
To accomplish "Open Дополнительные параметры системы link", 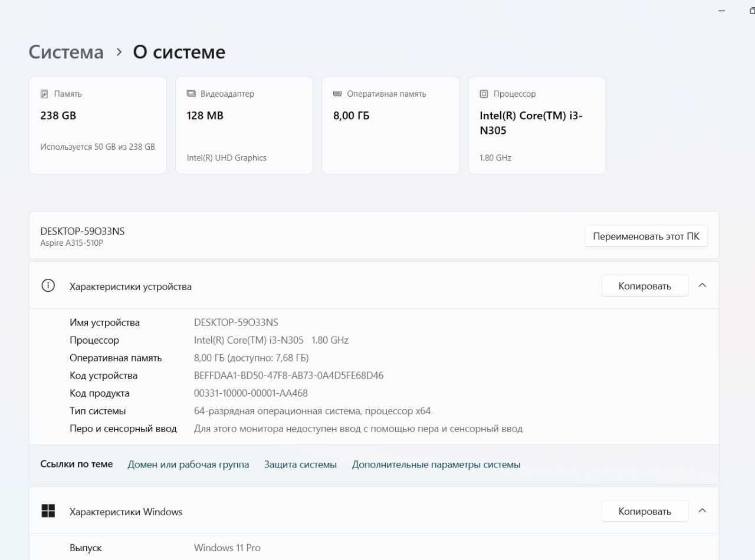I will click(x=436, y=465).
